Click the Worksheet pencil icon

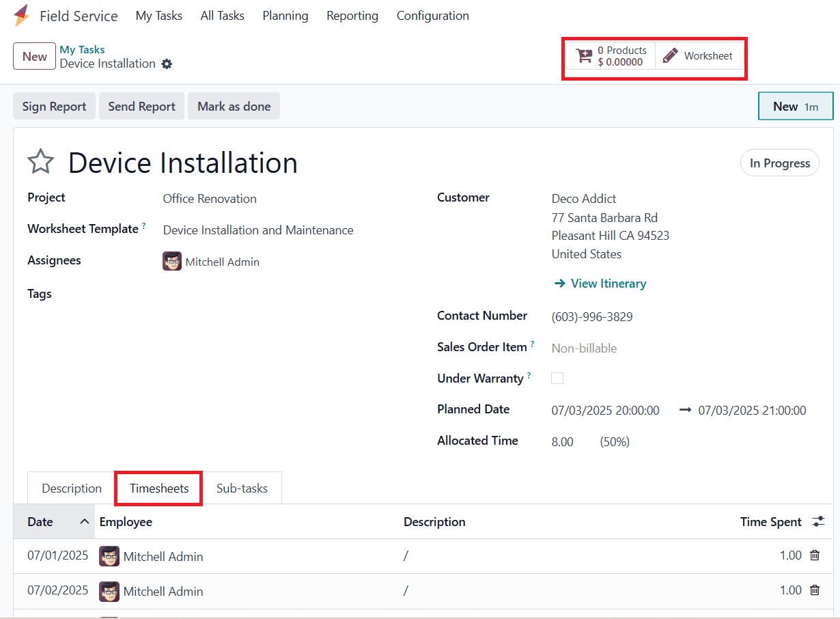click(x=671, y=56)
